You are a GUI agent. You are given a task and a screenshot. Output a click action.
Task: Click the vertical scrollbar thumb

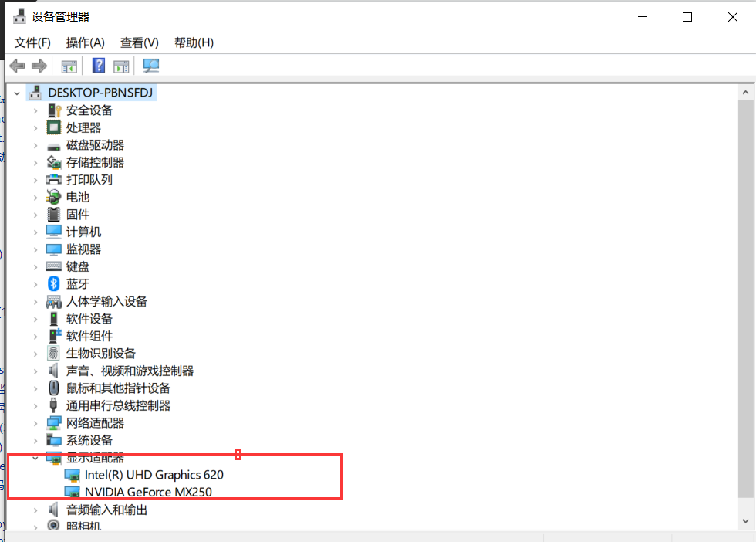(x=745, y=298)
